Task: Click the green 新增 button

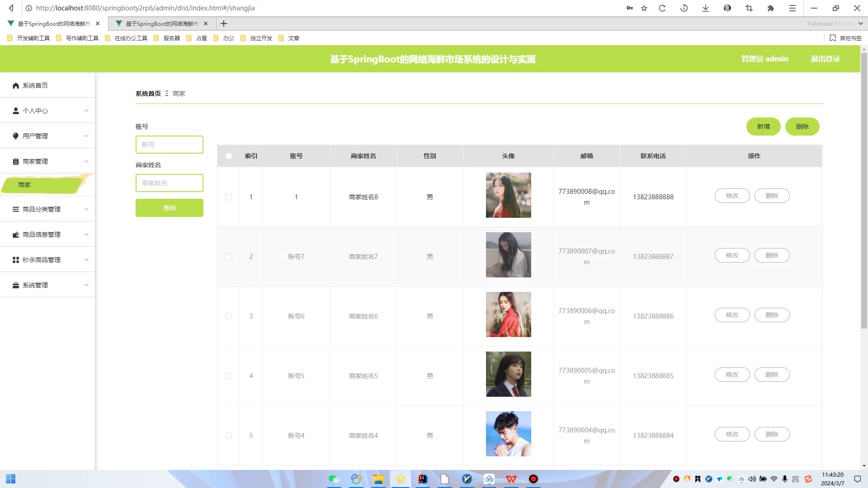Action: point(763,127)
